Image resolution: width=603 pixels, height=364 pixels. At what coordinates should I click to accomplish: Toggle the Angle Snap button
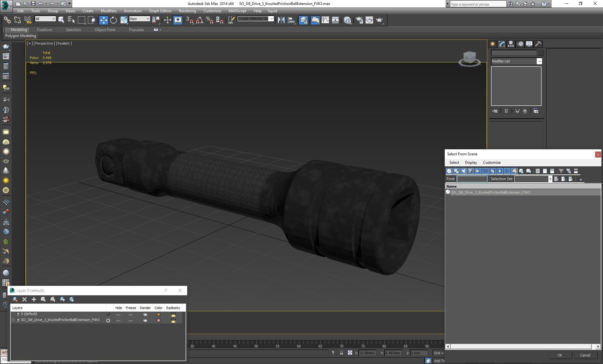pyautogui.click(x=199, y=20)
